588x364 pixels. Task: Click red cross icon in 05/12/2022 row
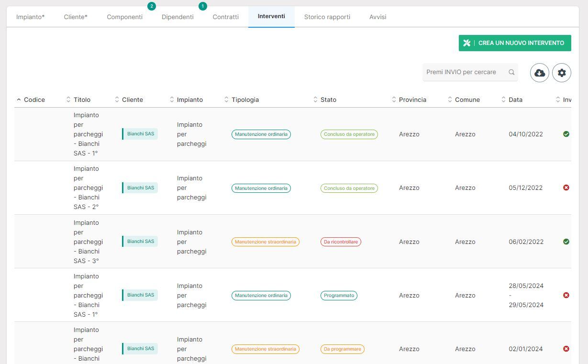[x=566, y=188]
